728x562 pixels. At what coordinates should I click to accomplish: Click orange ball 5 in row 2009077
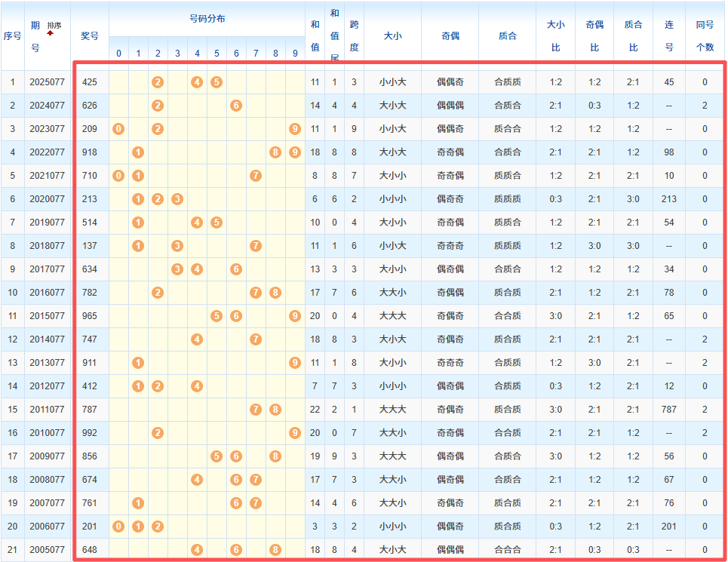[x=217, y=456]
